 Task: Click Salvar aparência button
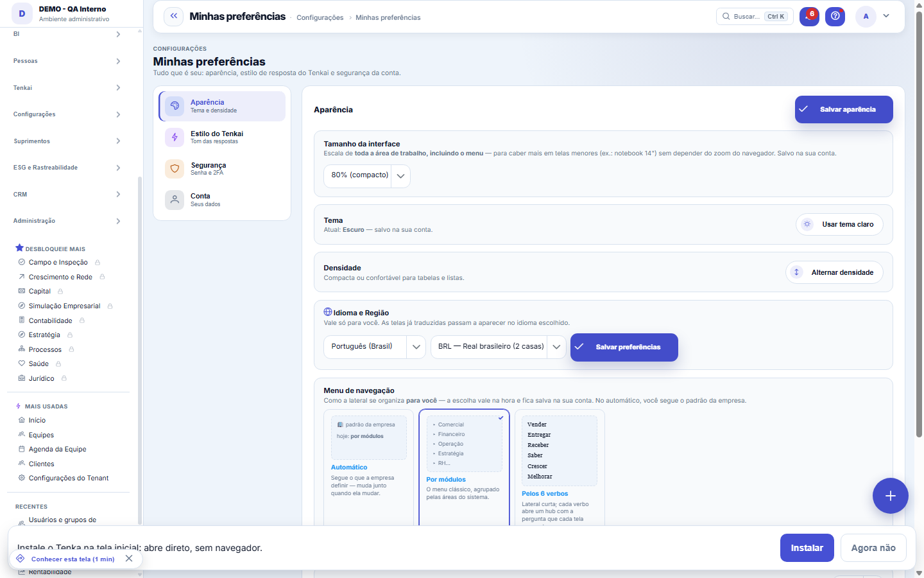(844, 109)
